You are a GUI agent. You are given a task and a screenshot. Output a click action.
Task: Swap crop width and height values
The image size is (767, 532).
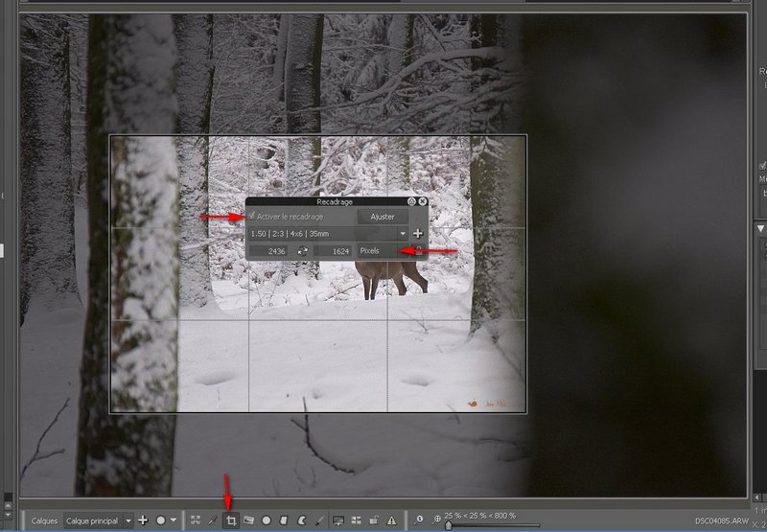point(303,251)
